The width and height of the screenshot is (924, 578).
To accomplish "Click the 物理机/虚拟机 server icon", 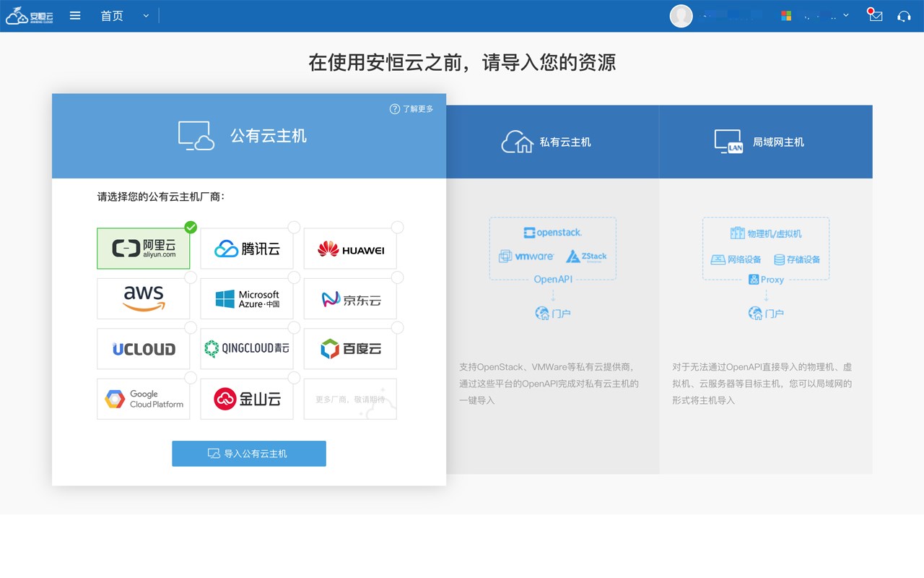I will tap(737, 233).
